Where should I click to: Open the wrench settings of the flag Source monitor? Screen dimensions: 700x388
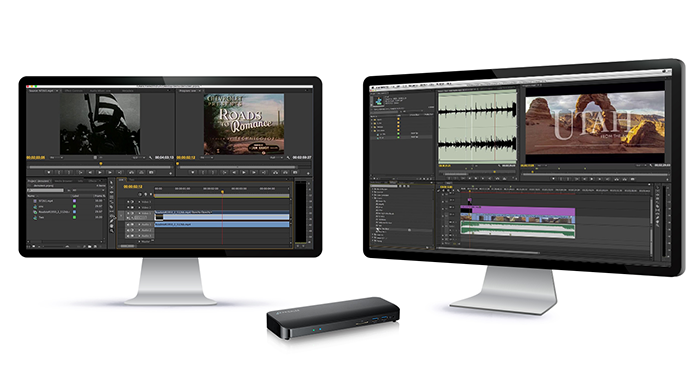pyautogui.click(x=150, y=158)
